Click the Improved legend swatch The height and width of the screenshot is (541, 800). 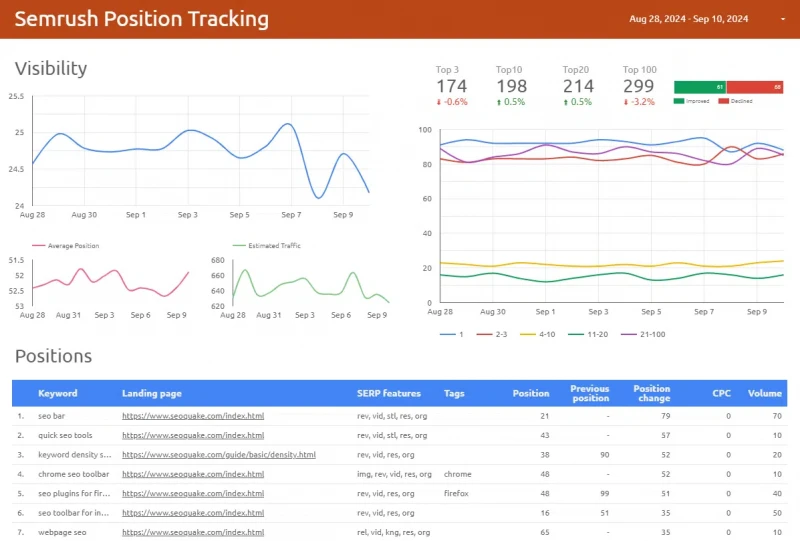point(678,101)
